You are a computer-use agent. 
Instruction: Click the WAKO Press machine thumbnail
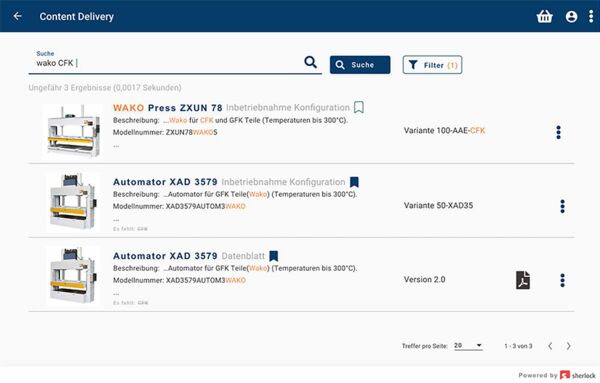point(73,131)
